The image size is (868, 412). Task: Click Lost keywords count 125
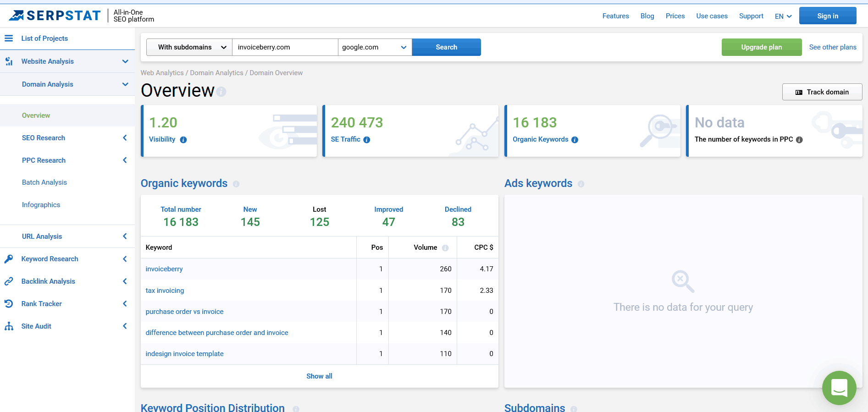coord(320,222)
